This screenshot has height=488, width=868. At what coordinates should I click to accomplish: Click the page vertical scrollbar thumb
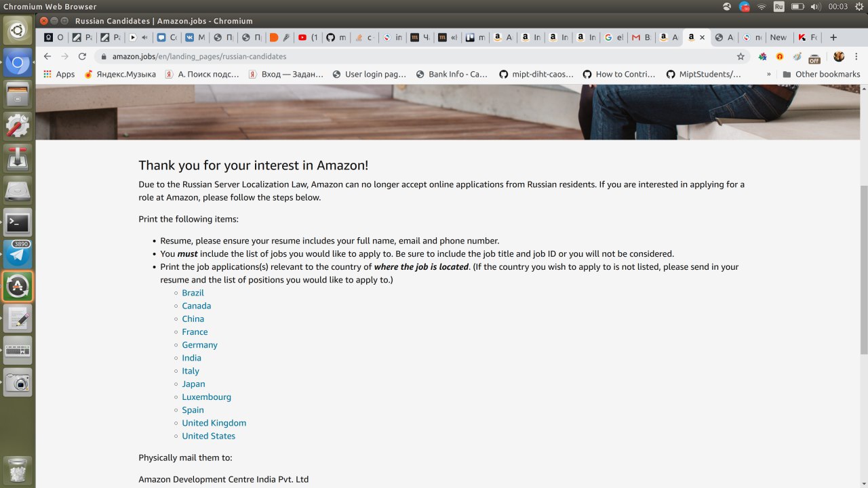864,269
